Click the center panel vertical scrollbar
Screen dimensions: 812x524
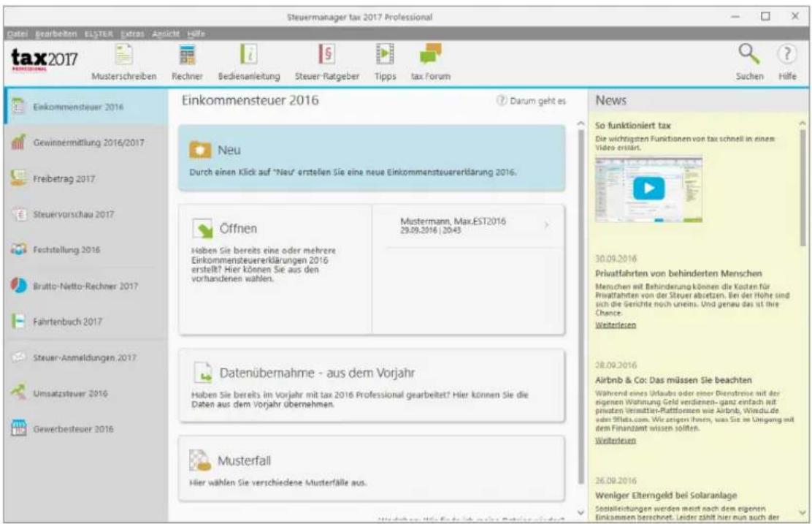pos(581,305)
